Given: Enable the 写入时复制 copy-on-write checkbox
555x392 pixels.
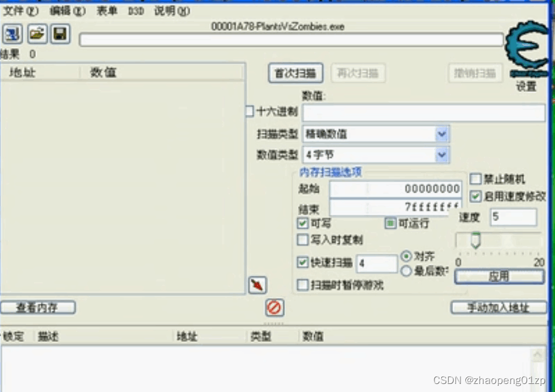Looking at the screenshot, I should pos(302,240).
